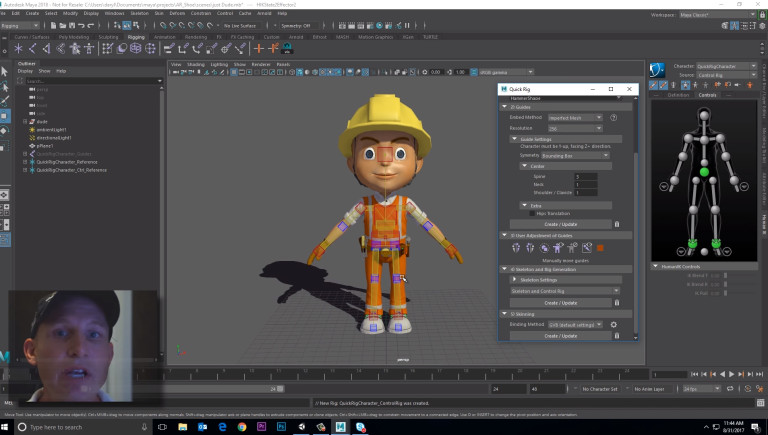Screen dimensions: 768x435
Task: Click the blue 'vis' shelf icon
Action: click(287, 48)
